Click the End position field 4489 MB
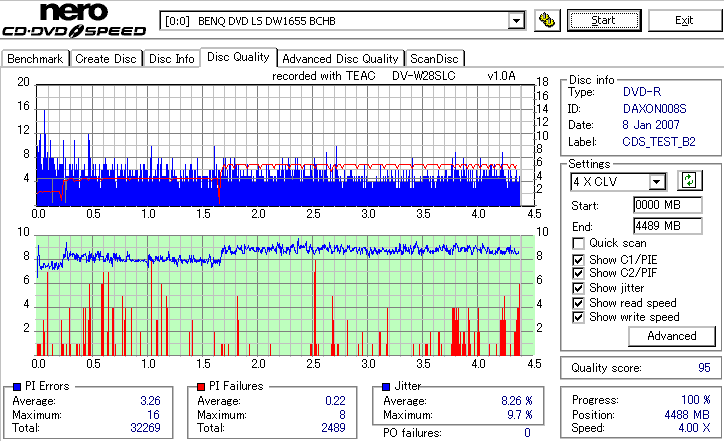This screenshot has height=441, width=724. click(668, 226)
